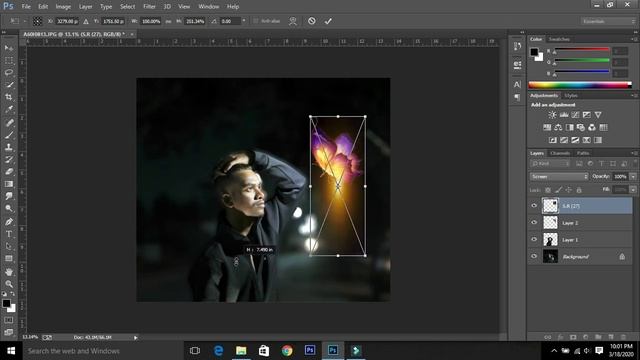The height and width of the screenshot is (360, 640).
Task: Switch to the Styles tab
Action: [x=571, y=96]
